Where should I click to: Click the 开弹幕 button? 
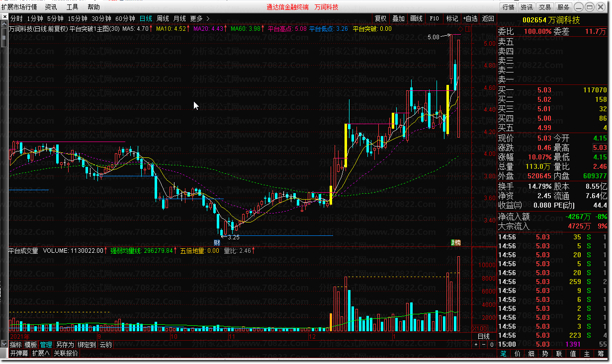tap(19, 354)
